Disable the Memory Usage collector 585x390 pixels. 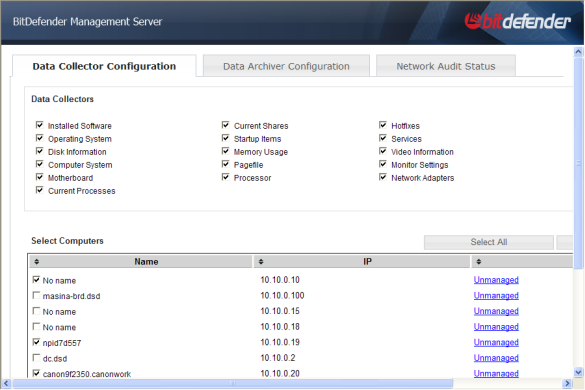[x=225, y=151]
